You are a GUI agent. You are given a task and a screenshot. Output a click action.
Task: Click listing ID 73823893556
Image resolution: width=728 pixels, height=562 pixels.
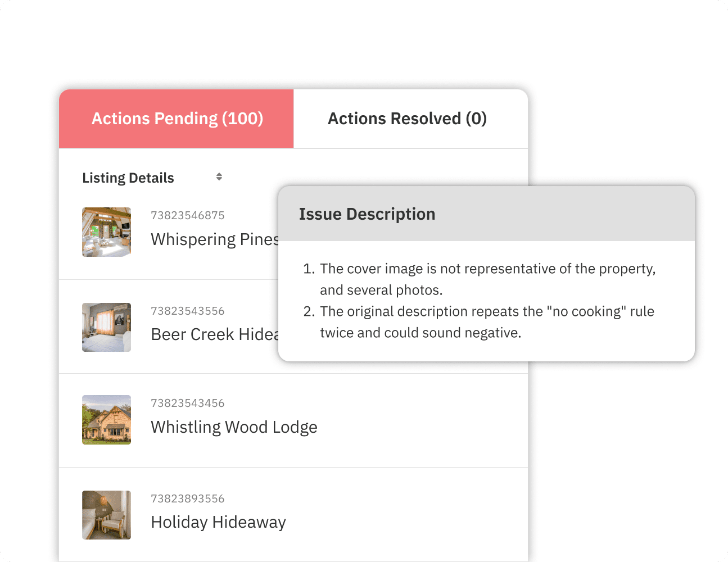pos(187,498)
